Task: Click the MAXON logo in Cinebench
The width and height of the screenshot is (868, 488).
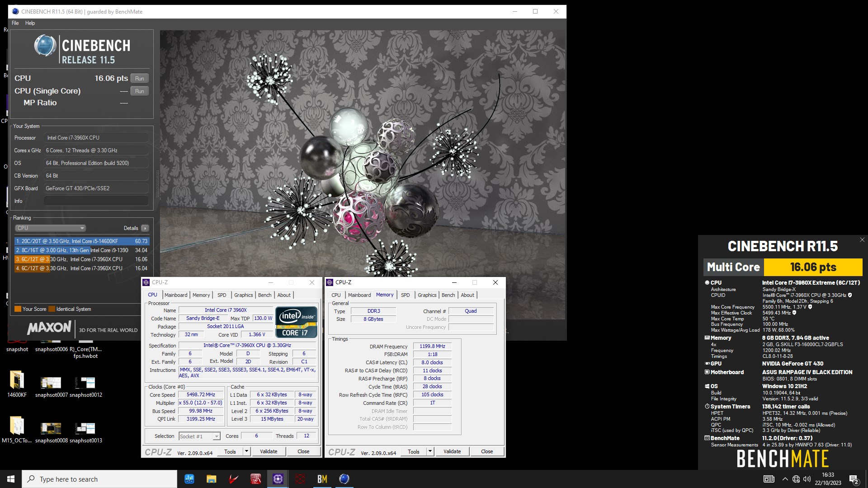Action: click(49, 328)
